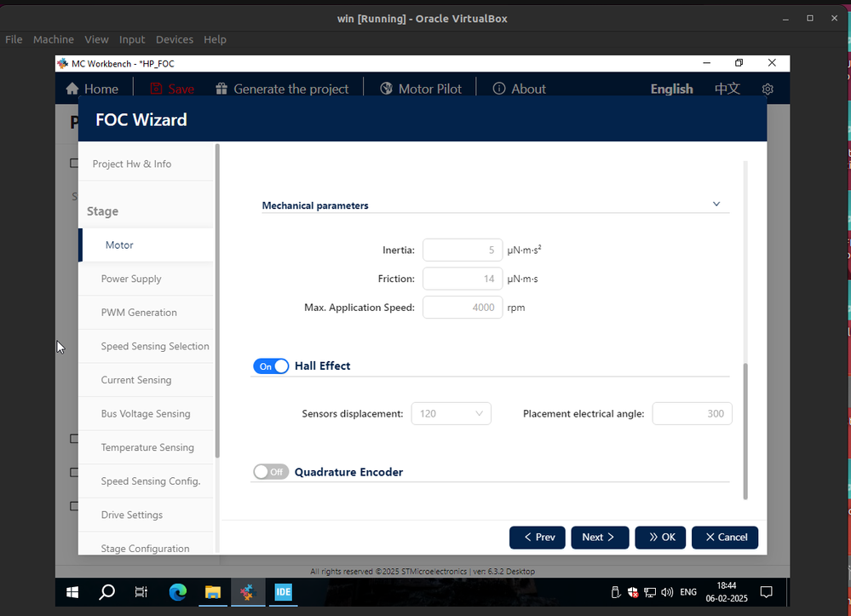The width and height of the screenshot is (851, 616).
Task: Open the IDE app on taskbar
Action: 284,592
